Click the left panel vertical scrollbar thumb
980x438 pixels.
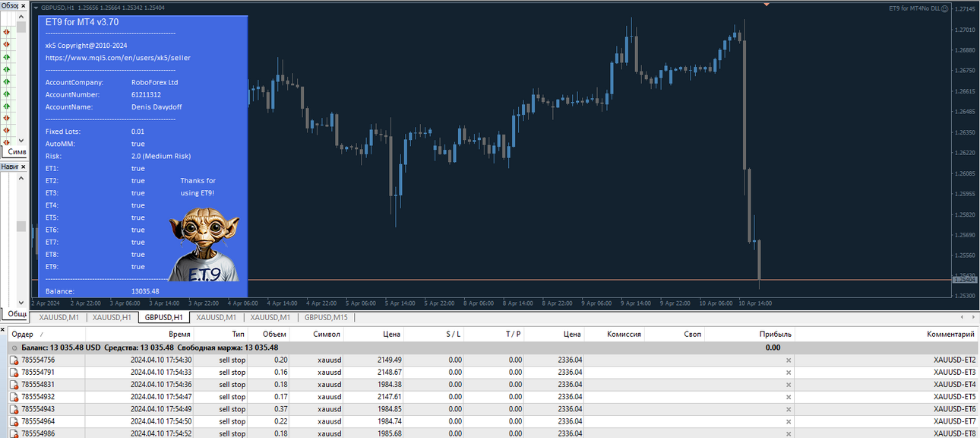click(21, 226)
